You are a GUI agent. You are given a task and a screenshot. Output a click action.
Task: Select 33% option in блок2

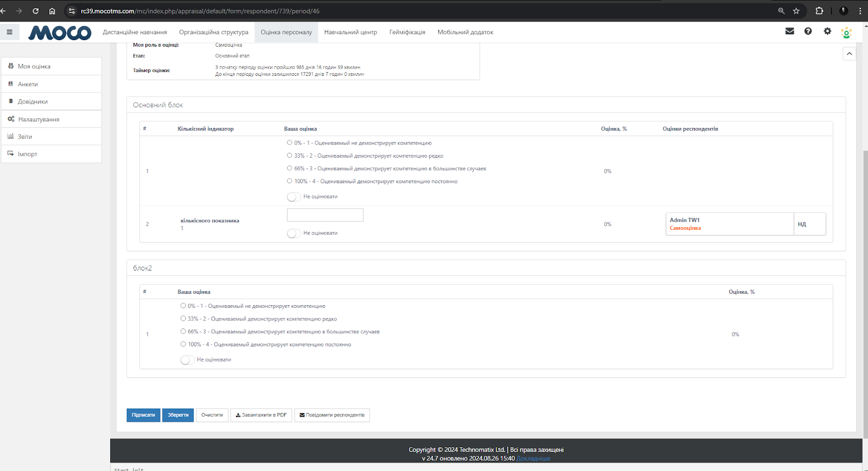point(183,319)
